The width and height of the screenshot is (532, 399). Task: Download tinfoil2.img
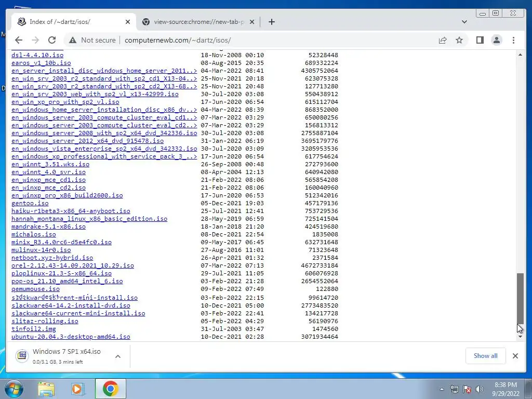click(x=34, y=329)
